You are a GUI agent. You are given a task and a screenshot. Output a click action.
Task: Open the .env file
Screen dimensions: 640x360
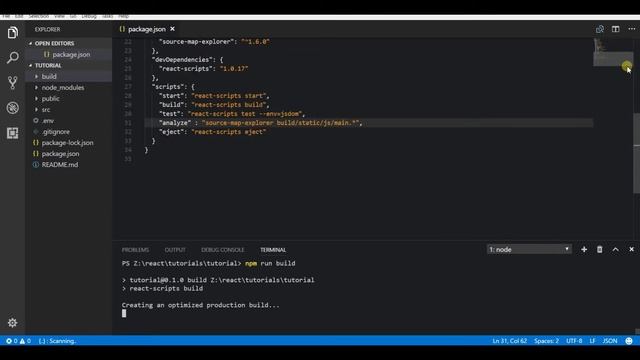coord(48,121)
